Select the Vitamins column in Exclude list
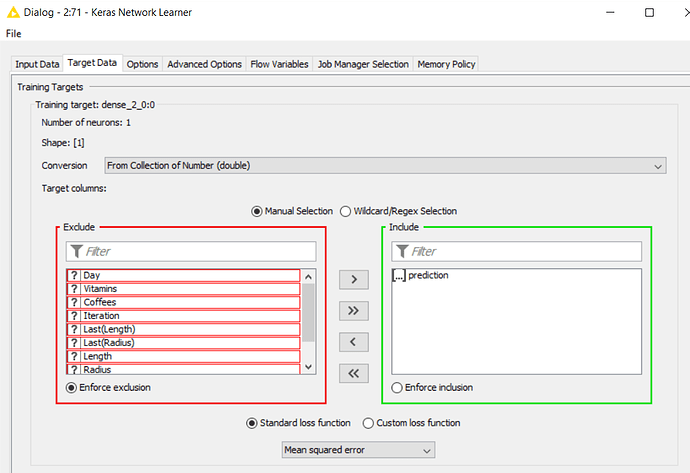 [184, 289]
